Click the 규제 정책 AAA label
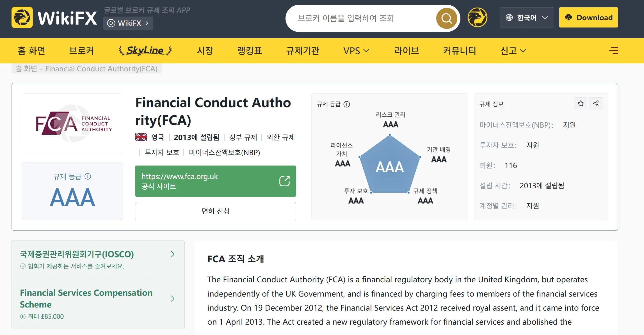644x335 pixels. pos(425,196)
